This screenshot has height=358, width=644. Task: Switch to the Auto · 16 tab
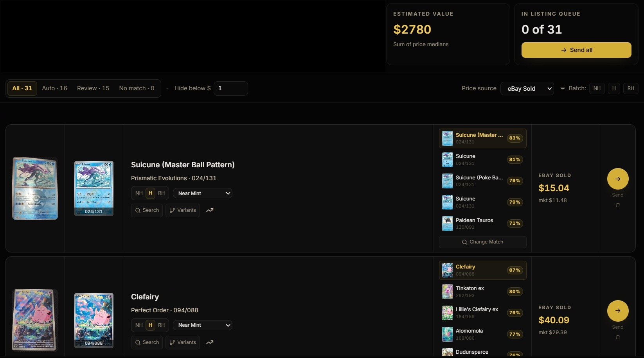tap(54, 88)
